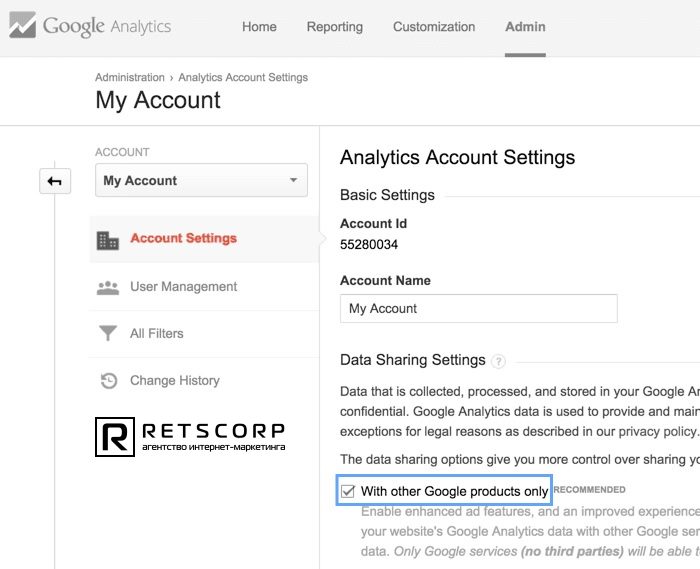Open Change History in the sidebar

click(204, 381)
